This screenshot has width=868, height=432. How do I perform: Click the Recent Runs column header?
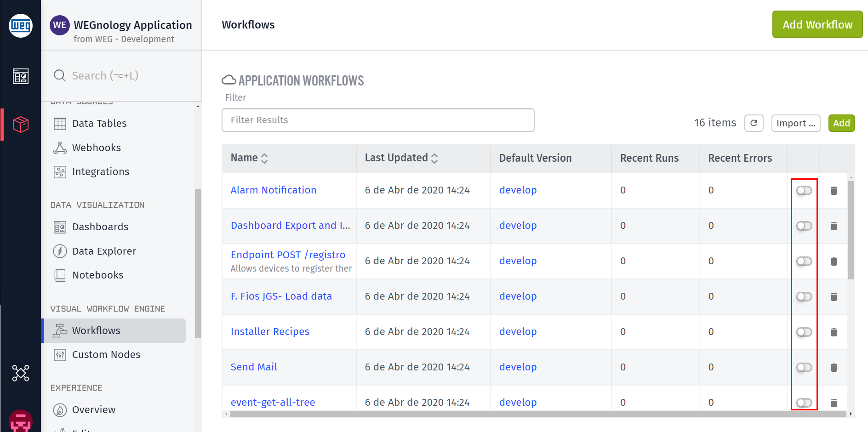[649, 158]
